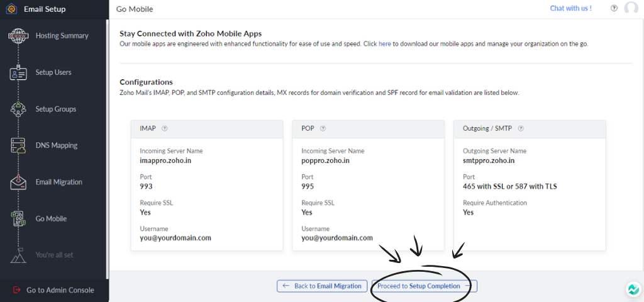Viewport: 644px width, 302px height.
Task: Click the 'here' link to download apps
Action: tap(384, 44)
